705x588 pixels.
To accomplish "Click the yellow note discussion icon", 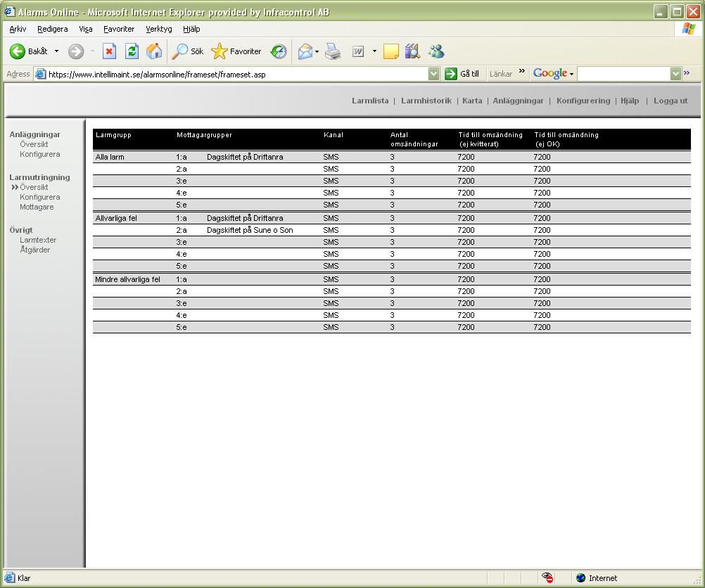I will 390,51.
